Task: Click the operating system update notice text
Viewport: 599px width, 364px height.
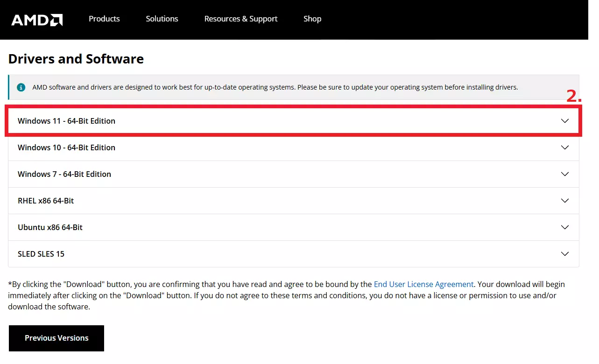Action: (x=275, y=87)
